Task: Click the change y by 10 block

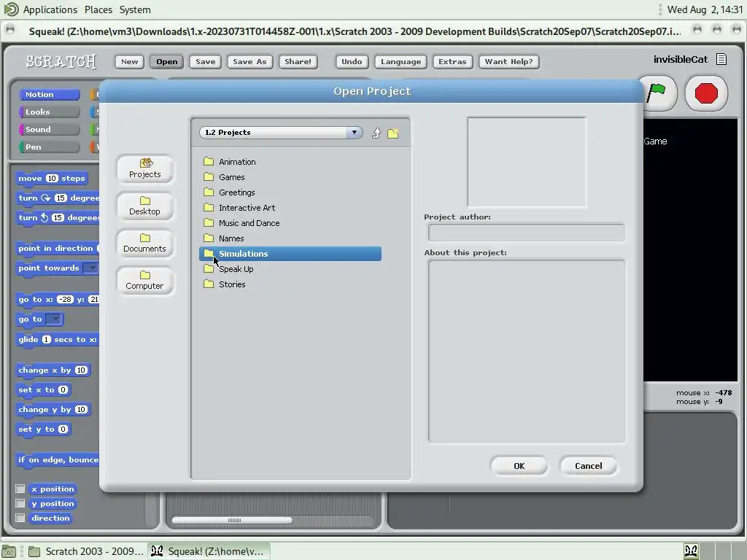Action: [x=53, y=410]
